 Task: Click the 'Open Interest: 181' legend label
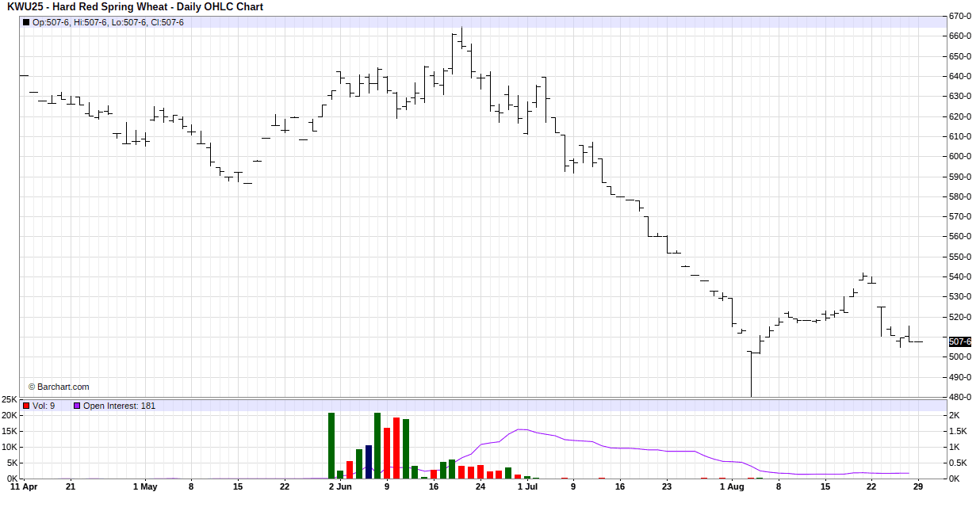tap(120, 406)
